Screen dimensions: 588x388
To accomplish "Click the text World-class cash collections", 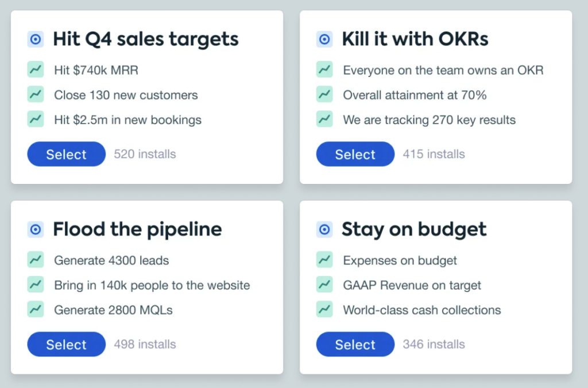I will coord(422,310).
